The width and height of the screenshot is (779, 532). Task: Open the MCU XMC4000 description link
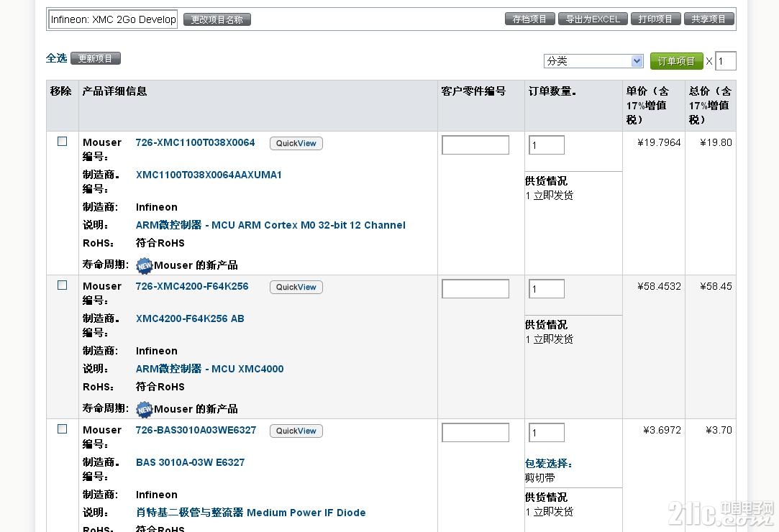click(x=209, y=369)
